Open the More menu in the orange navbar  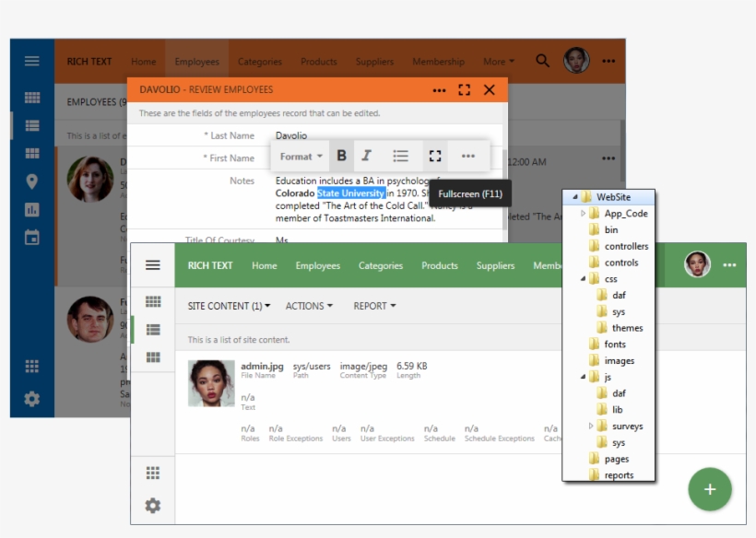pos(498,61)
